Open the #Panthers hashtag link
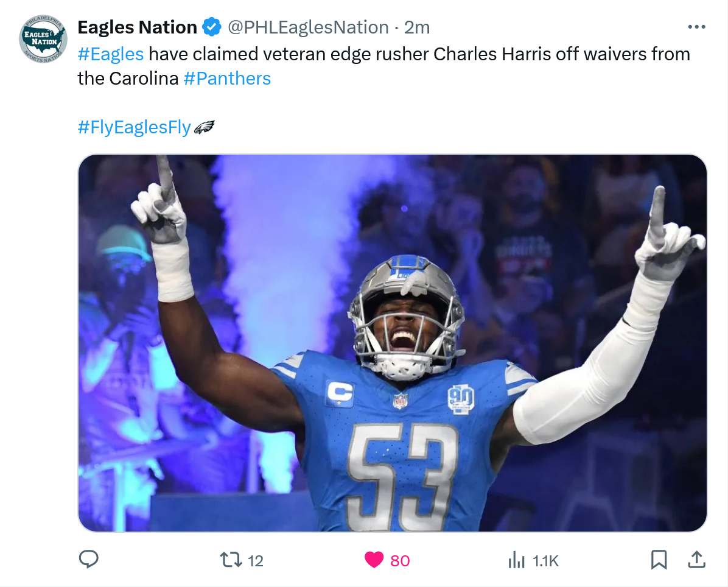728x587 pixels. (227, 79)
